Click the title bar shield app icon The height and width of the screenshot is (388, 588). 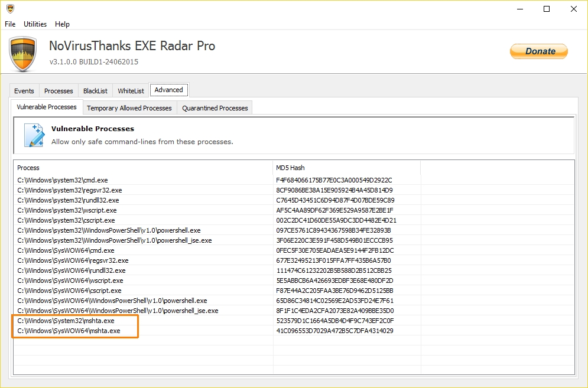[x=10, y=9]
